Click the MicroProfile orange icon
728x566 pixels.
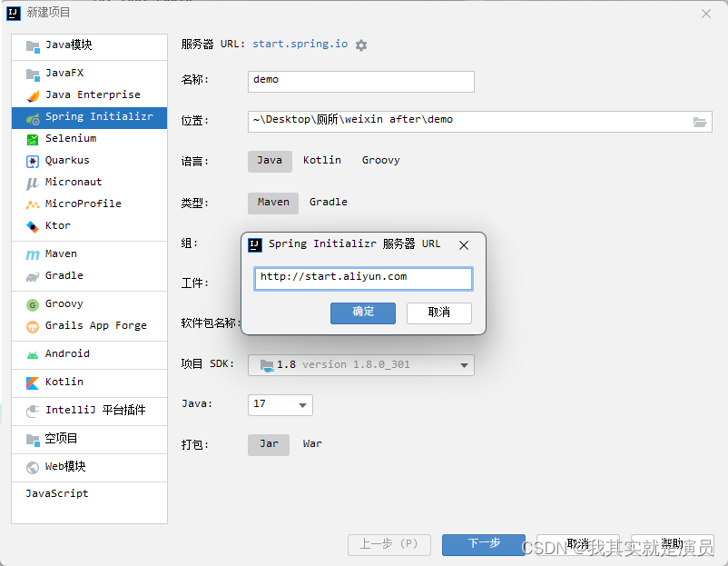click(x=33, y=204)
